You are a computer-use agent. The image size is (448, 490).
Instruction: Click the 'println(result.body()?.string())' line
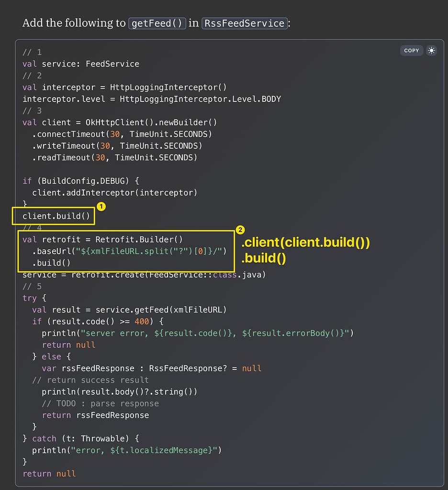coord(120,392)
